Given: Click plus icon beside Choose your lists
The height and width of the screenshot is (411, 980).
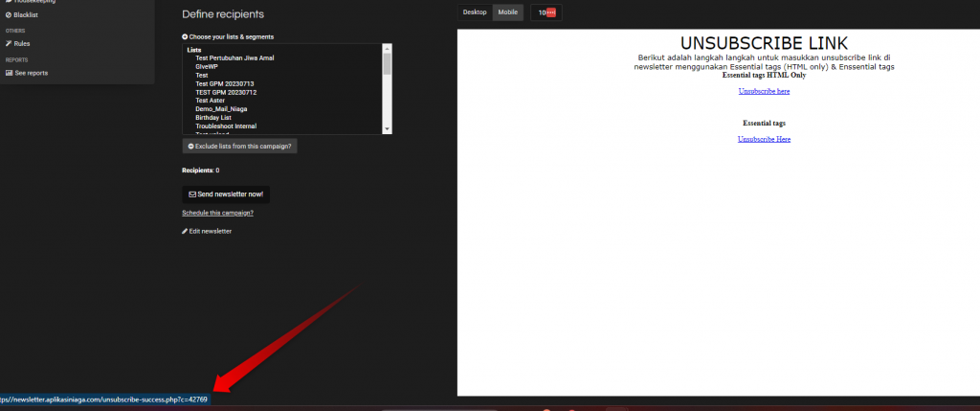Looking at the screenshot, I should (185, 36).
